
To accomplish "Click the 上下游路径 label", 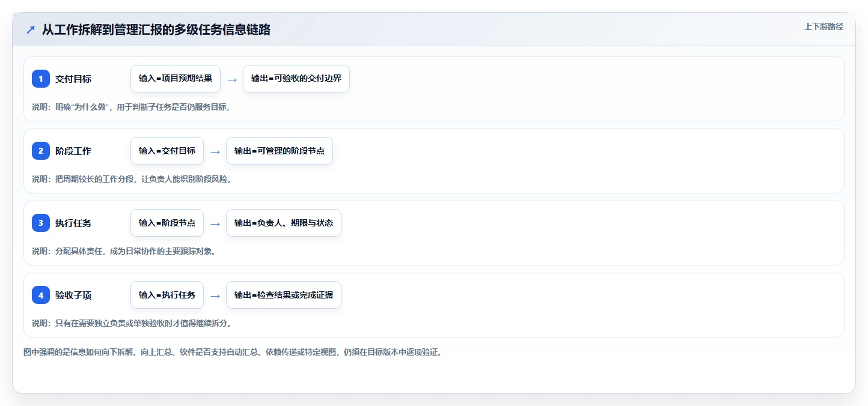I will coord(824,26).
